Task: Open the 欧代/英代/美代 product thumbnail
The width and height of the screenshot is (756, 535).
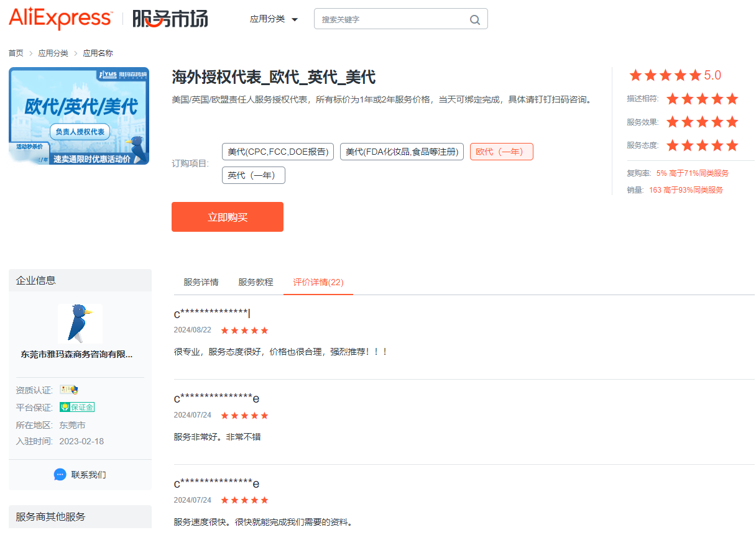Action: click(79, 116)
